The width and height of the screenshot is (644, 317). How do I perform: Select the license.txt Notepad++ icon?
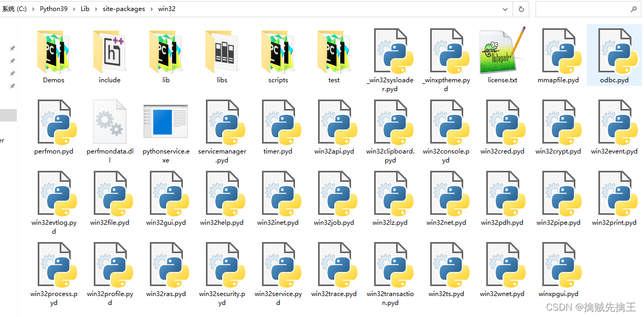503,51
